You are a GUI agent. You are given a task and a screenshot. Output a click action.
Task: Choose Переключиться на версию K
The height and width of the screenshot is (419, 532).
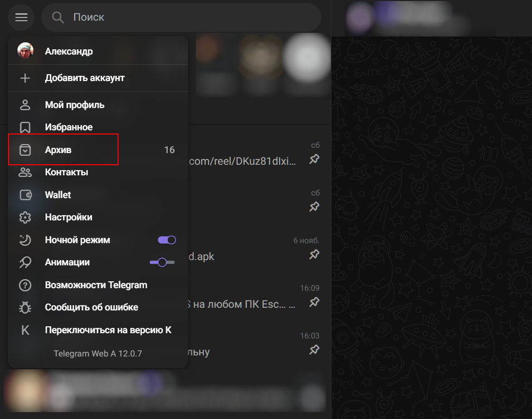108,330
